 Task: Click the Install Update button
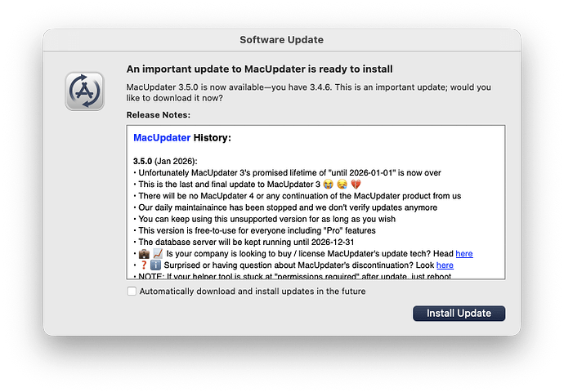click(459, 314)
